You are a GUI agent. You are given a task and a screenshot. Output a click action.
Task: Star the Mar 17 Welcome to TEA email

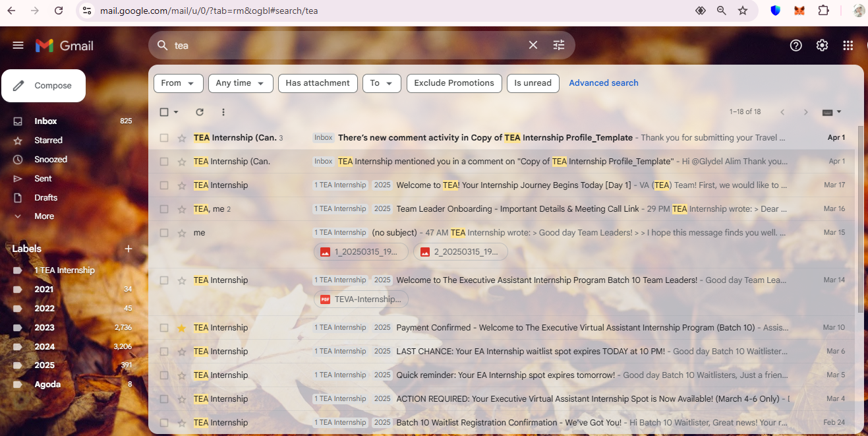click(x=182, y=185)
